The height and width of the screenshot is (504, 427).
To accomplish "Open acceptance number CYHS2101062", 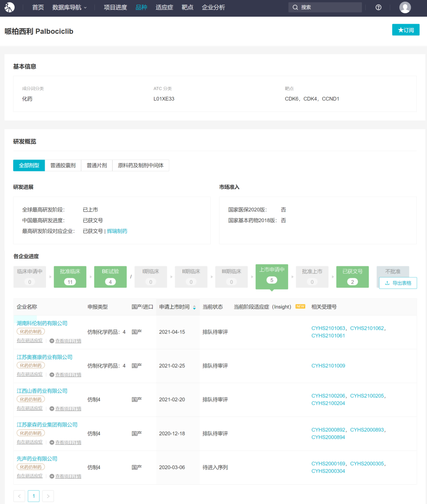I will pos(367,328).
